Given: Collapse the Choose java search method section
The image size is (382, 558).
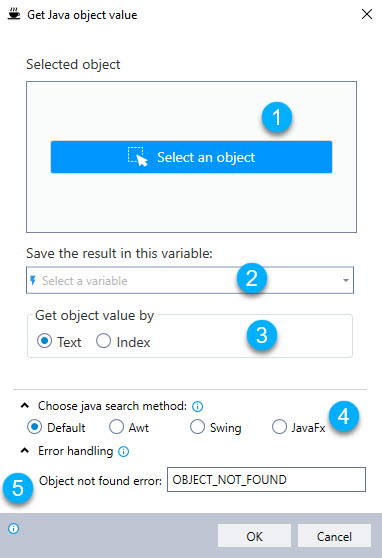Looking at the screenshot, I should click(x=25, y=405).
